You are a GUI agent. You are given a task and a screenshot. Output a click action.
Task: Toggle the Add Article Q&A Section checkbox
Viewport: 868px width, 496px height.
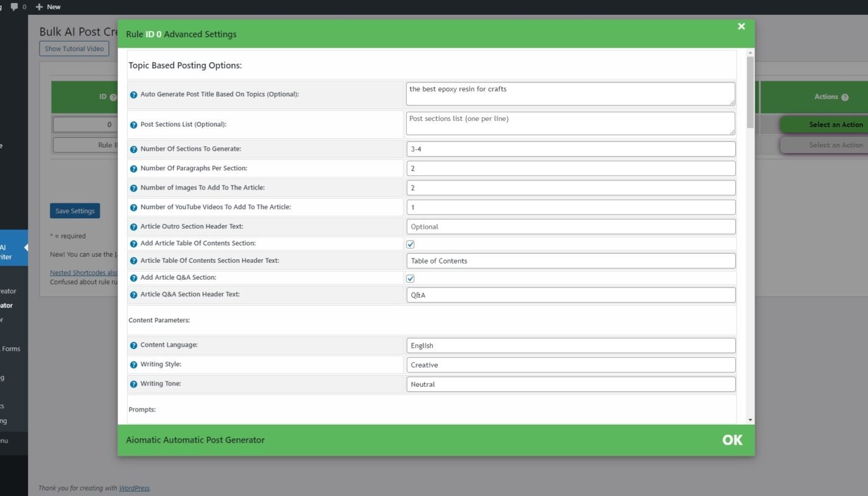[410, 278]
